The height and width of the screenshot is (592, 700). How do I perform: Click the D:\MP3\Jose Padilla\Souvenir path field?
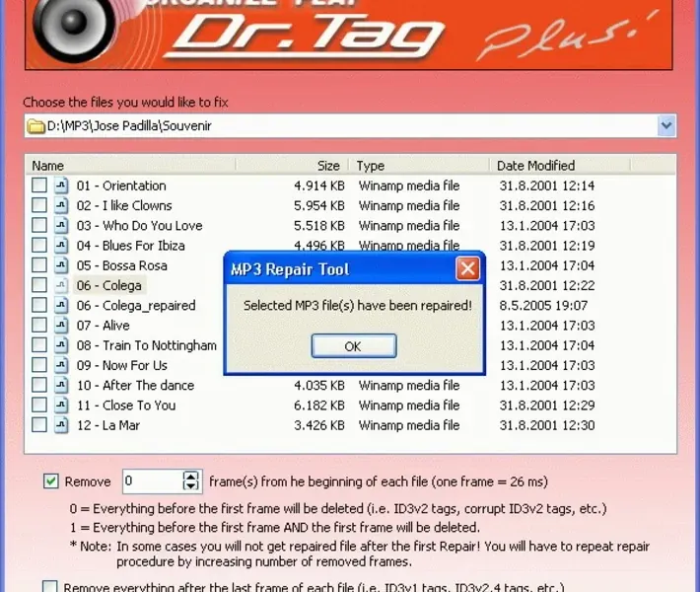(x=350, y=125)
